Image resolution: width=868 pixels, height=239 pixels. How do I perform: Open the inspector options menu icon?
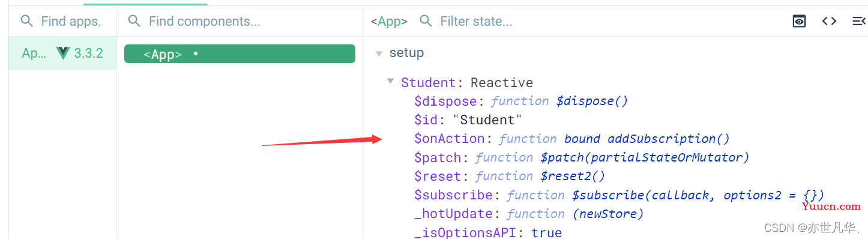(x=859, y=22)
